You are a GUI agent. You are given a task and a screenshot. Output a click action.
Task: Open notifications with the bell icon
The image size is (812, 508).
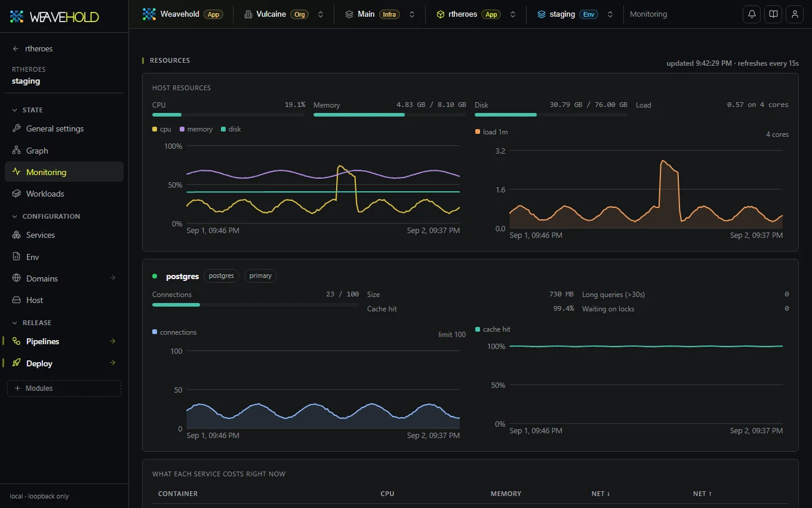(752, 14)
